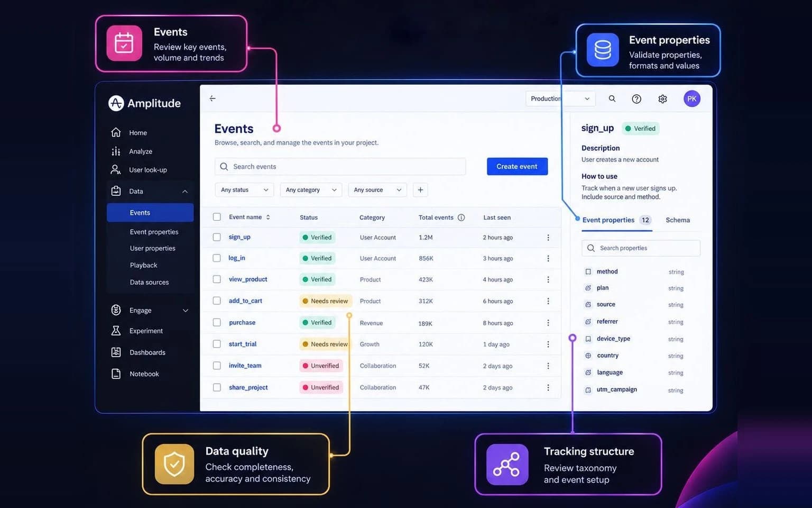
Task: Open the settings gear icon
Action: click(x=662, y=99)
